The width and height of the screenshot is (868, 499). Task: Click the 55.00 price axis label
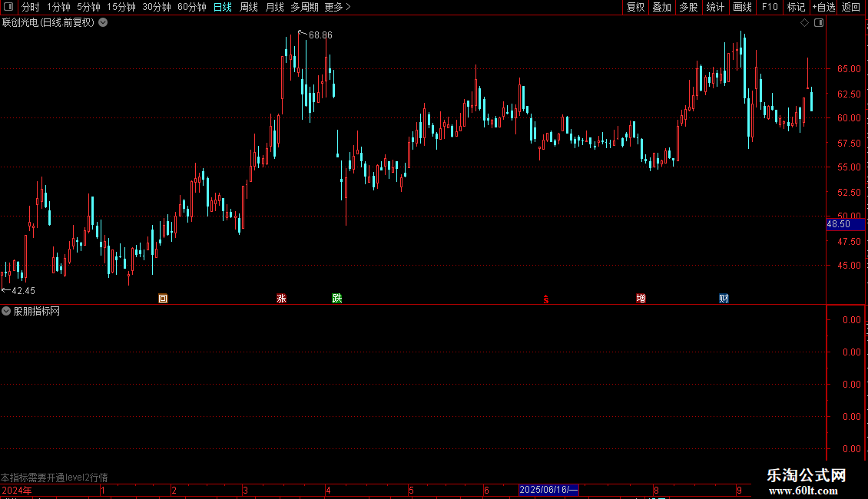click(849, 167)
